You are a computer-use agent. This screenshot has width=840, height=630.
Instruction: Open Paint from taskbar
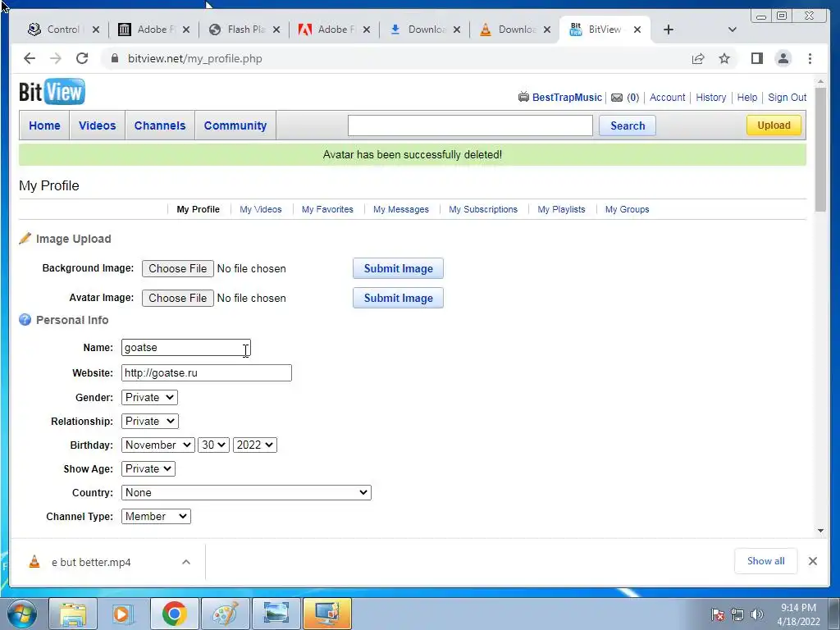click(225, 614)
